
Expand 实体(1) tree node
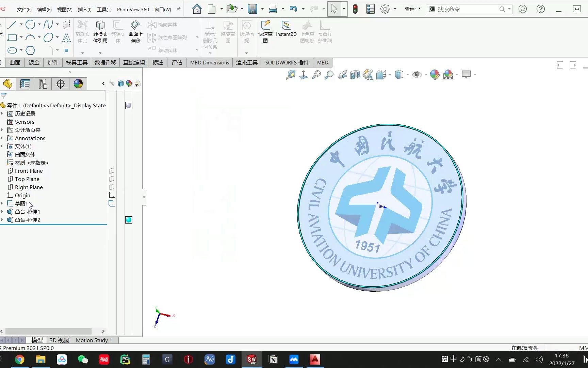pyautogui.click(x=2, y=146)
